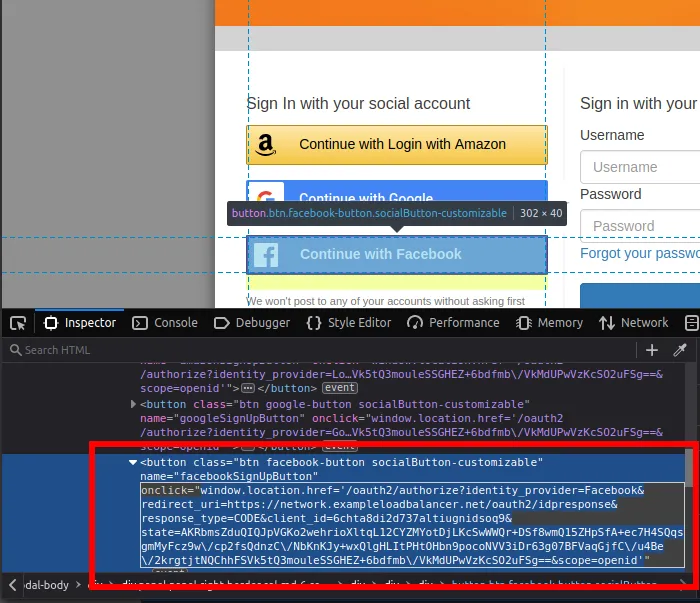Click the event badge on Amazon button markup
700x603 pixels.
[x=340, y=388]
